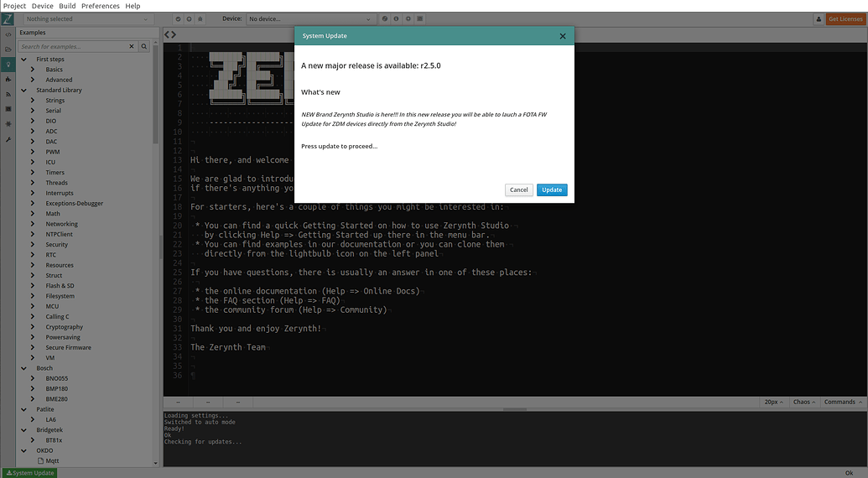Close the System Update dialog
Viewport: 868px width, 478px height.
[563, 36]
